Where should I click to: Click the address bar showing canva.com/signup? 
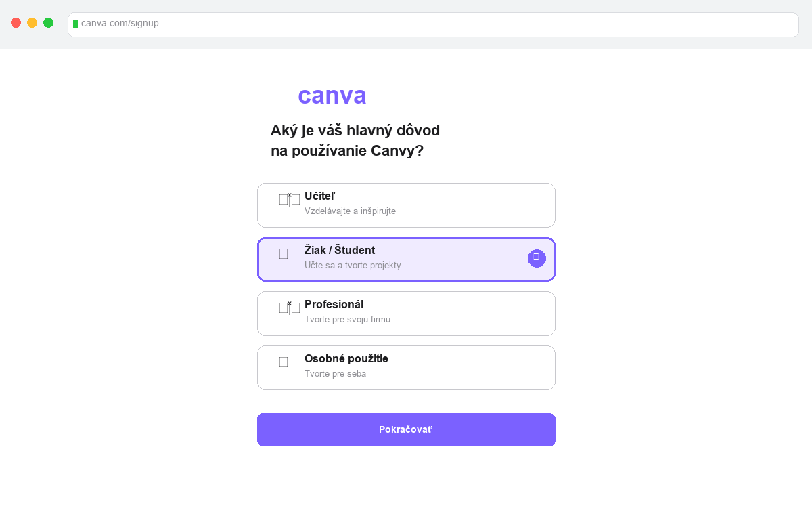433,24
